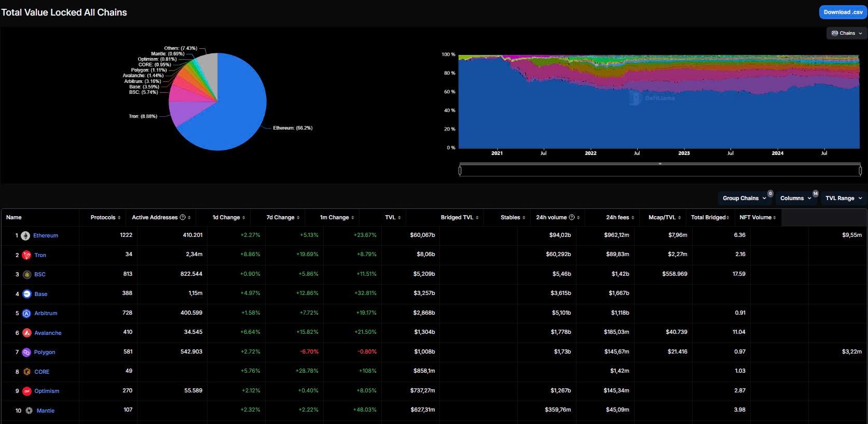Open the BSC chain link
The width and height of the screenshot is (868, 424).
(40, 275)
